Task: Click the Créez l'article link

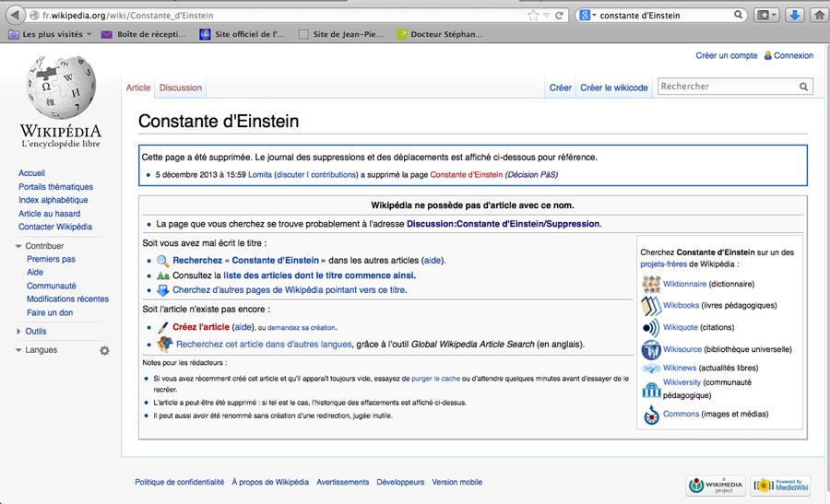Action: pos(201,327)
